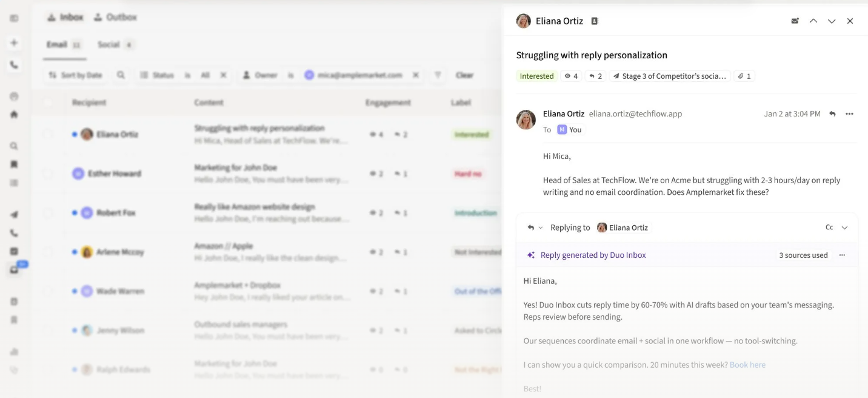Tick the checkbox for Jenny Wilson row
The width and height of the screenshot is (868, 398).
click(x=47, y=331)
